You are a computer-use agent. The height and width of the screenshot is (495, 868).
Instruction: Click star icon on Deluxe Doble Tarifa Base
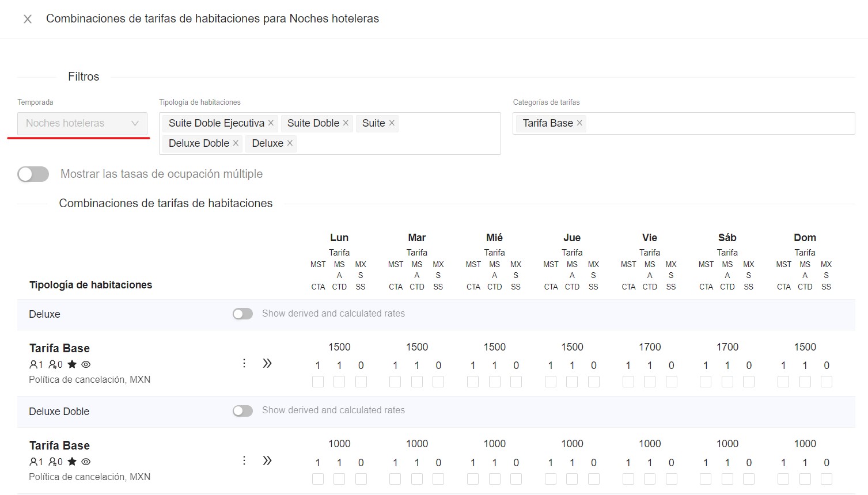point(72,462)
